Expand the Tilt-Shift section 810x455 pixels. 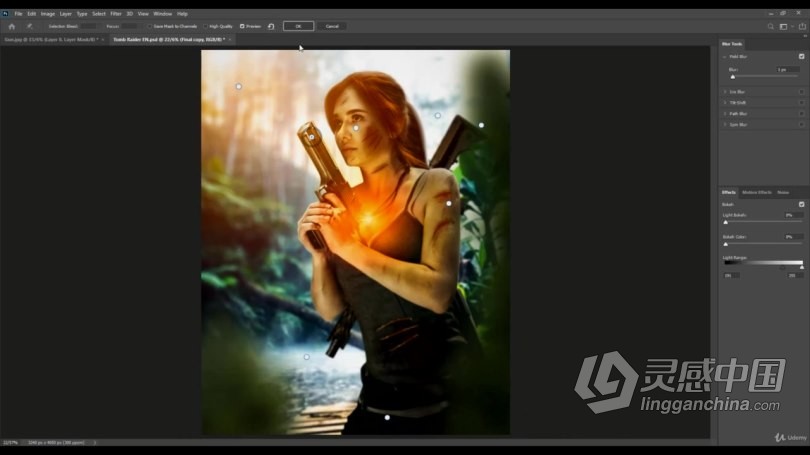pyautogui.click(x=725, y=103)
